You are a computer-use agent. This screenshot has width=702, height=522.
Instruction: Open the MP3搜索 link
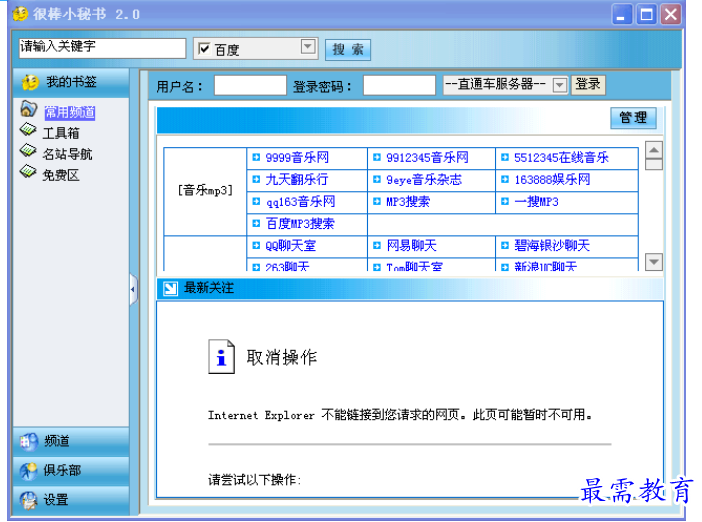pos(408,202)
